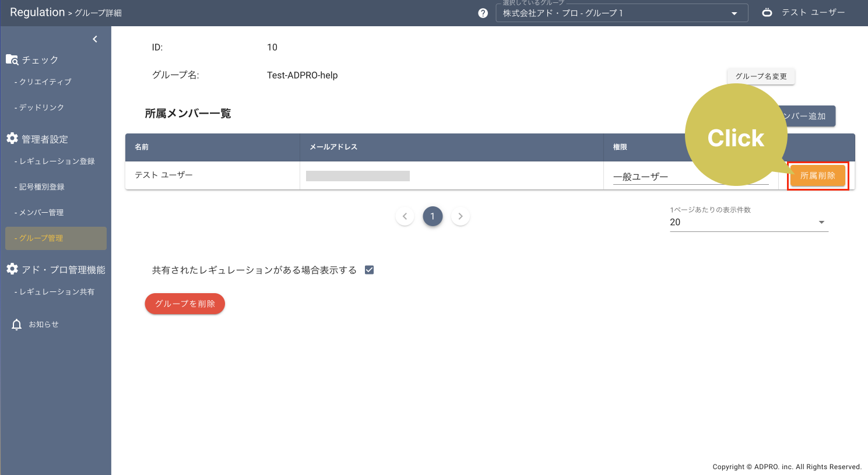The image size is (868, 475).
Task: Uncheck the shared regulation display checkbox
Action: 369,270
